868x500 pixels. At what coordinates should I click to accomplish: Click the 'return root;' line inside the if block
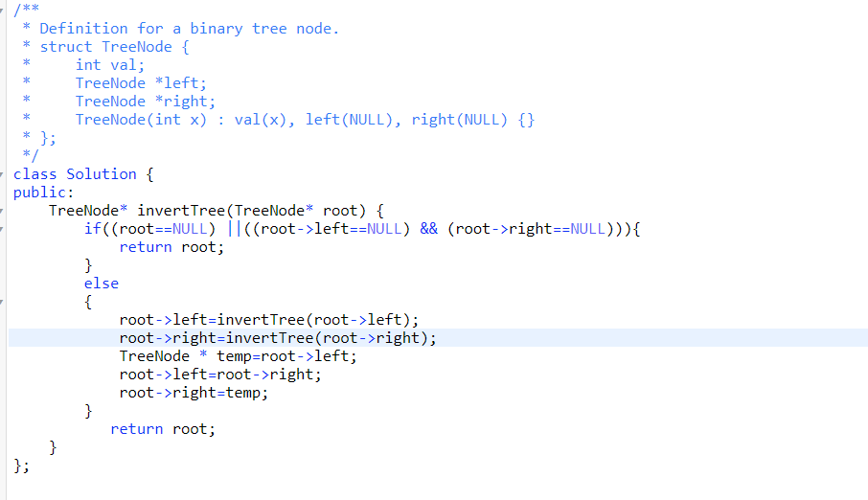(171, 247)
